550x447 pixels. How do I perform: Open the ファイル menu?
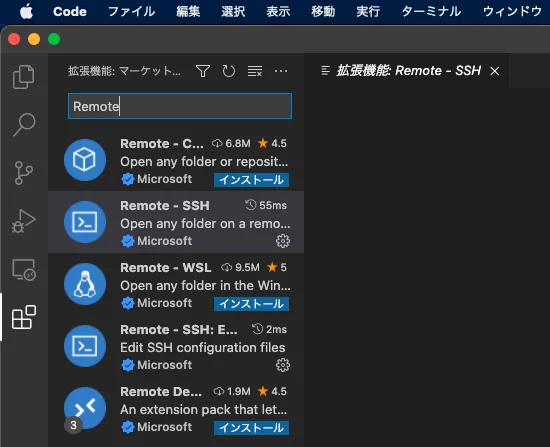coord(132,12)
